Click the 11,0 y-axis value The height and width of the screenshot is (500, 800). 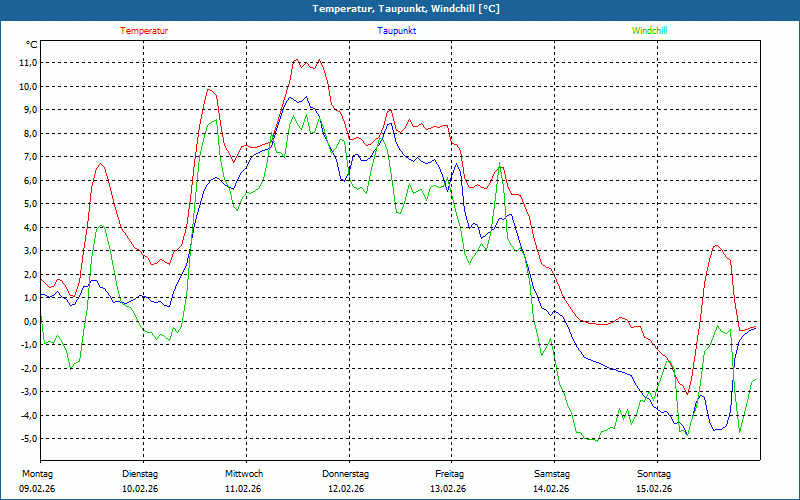click(27, 62)
